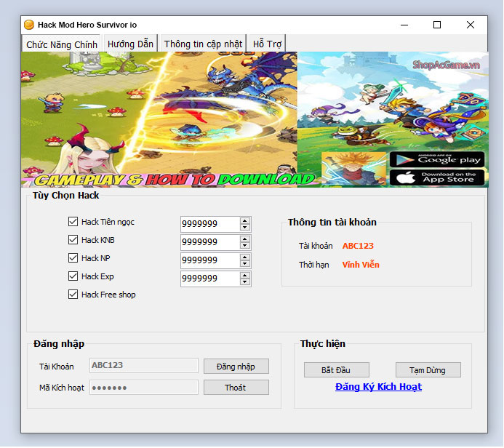Toggle the Hack Free shop checkbox

pyautogui.click(x=73, y=295)
